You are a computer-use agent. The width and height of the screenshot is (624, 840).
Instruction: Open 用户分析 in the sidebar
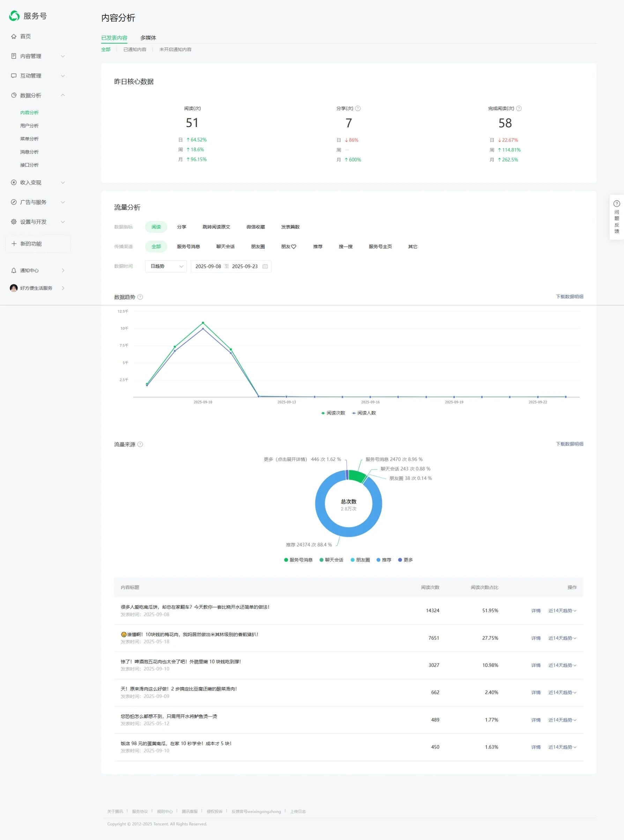[x=29, y=126]
